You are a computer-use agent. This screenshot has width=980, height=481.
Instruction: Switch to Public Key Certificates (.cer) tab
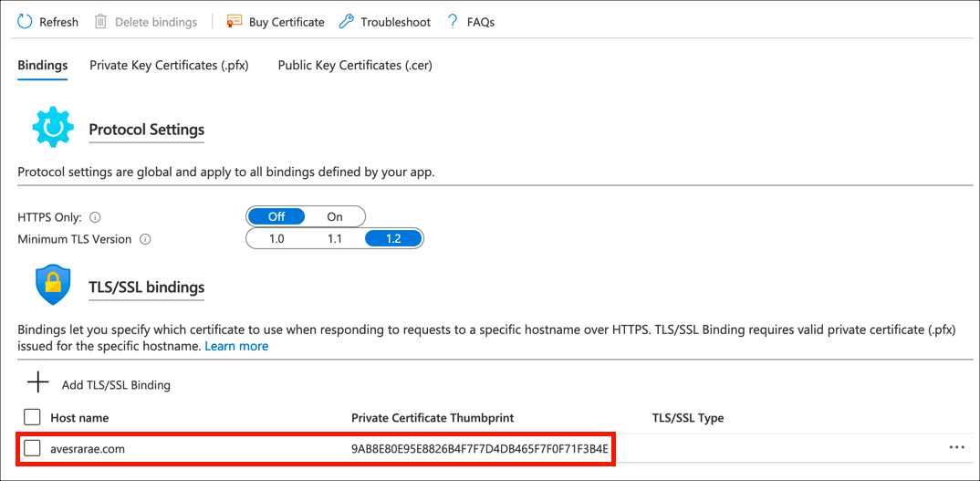tap(355, 66)
